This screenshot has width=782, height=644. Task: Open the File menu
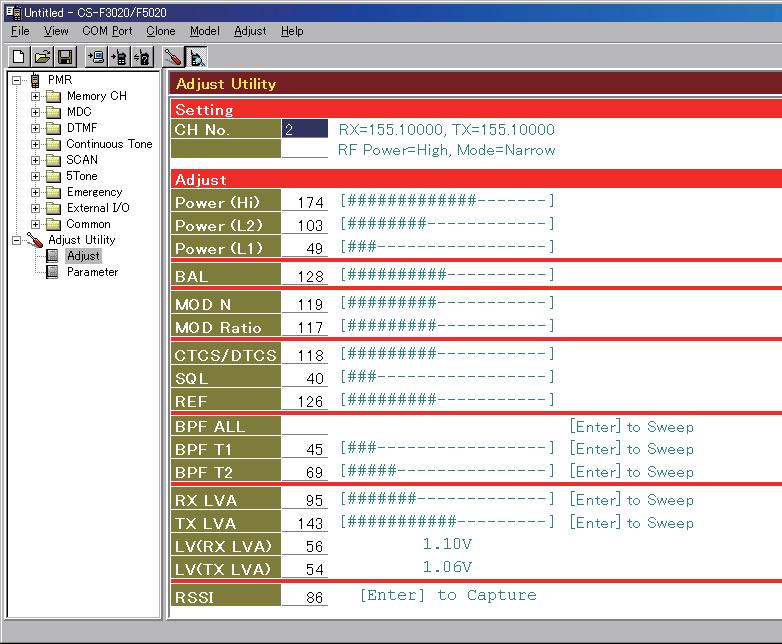click(x=20, y=31)
